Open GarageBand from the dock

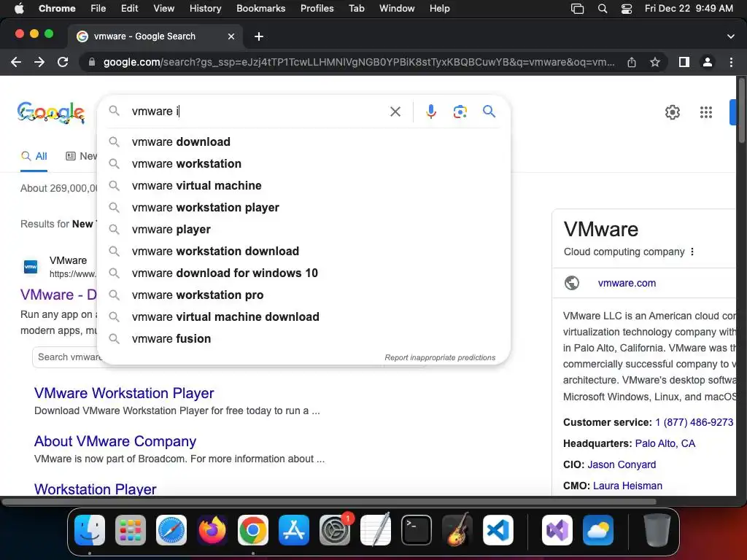coord(457,530)
